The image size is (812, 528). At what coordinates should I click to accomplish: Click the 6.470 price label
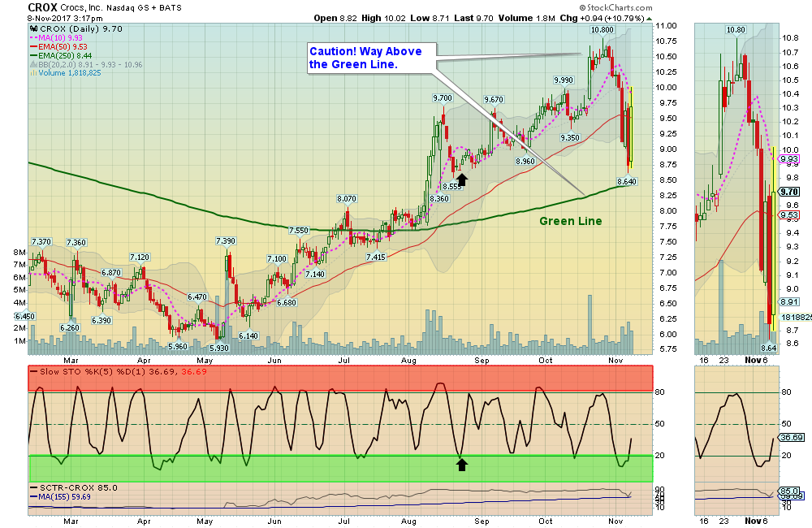pyautogui.click(x=197, y=297)
